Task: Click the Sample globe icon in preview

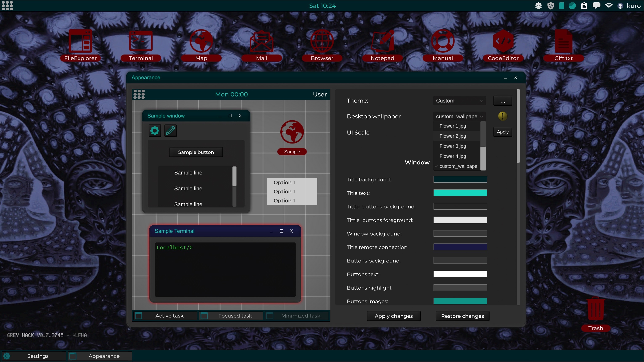Action: click(x=292, y=132)
